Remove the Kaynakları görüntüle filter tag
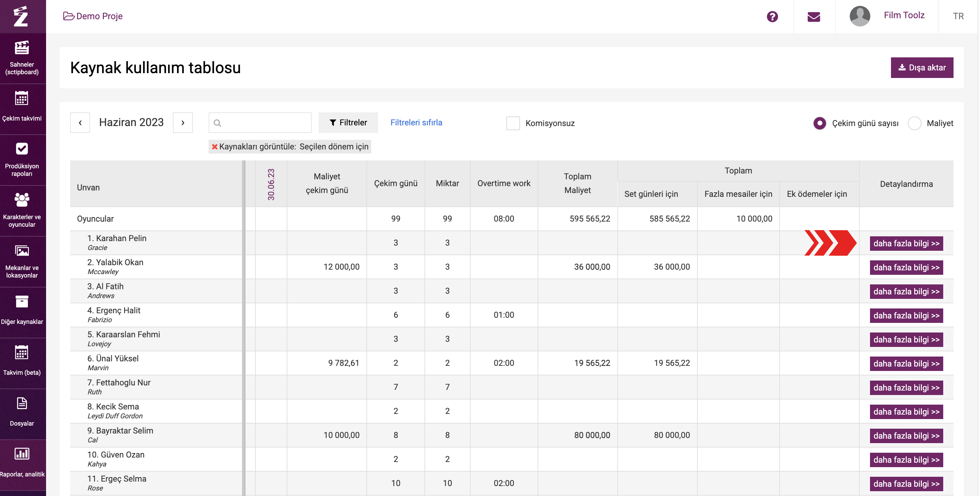 click(x=214, y=147)
